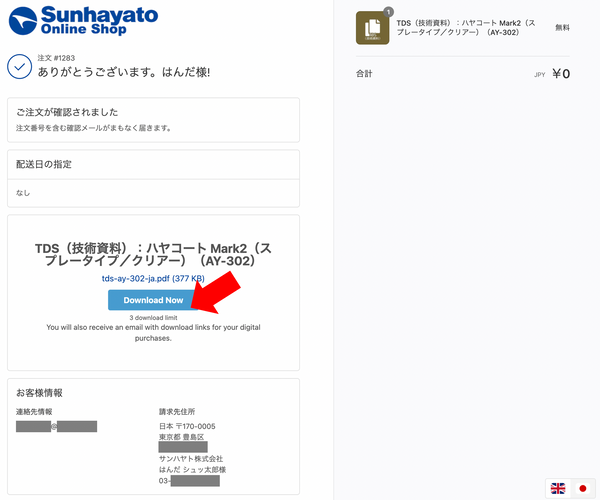Image resolution: width=600 pixels, height=500 pixels.
Task: Click the 連絡先情報 label
Action: [x=34, y=412]
